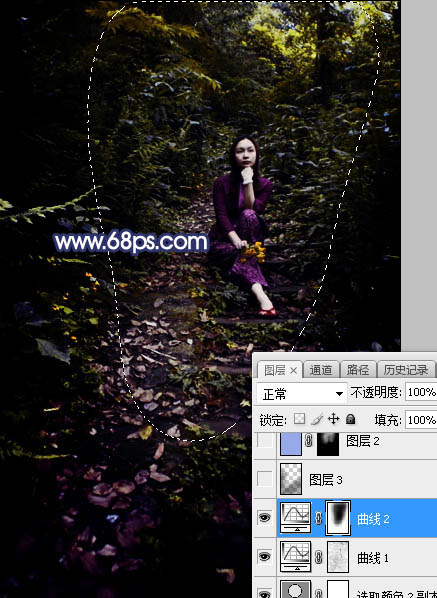Click the 选取颜色 2 selective color icon
Viewport: 437px width, 598px height.
[296, 589]
